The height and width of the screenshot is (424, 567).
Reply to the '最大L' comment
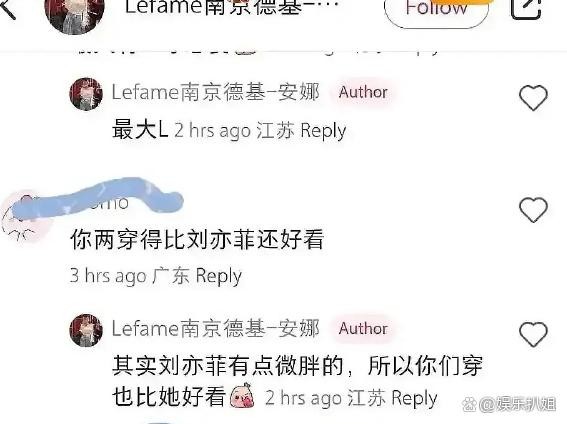tap(323, 130)
